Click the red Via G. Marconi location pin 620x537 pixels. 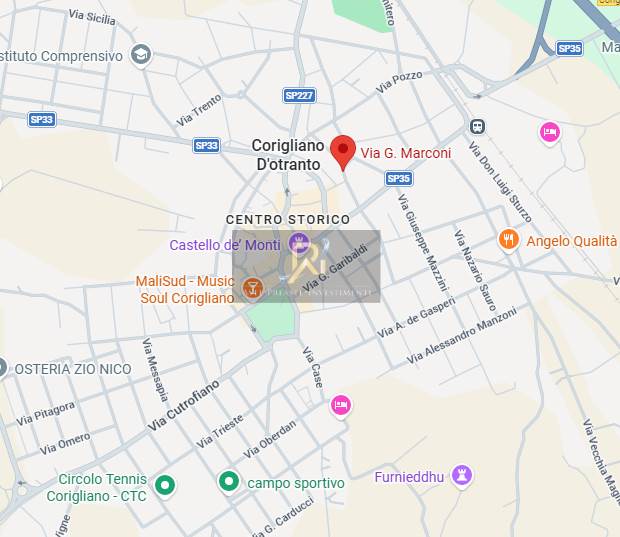343,153
